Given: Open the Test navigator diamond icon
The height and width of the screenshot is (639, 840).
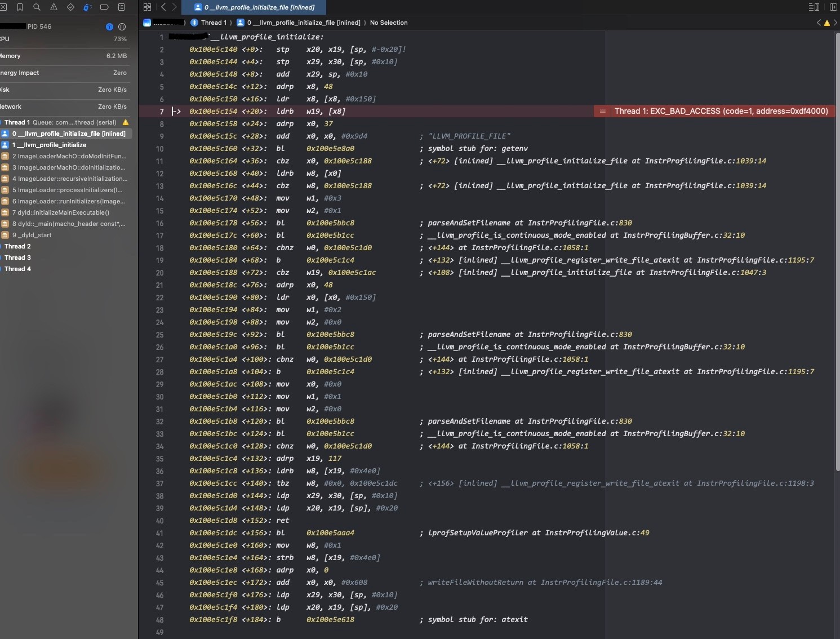Looking at the screenshot, I should click(70, 7).
